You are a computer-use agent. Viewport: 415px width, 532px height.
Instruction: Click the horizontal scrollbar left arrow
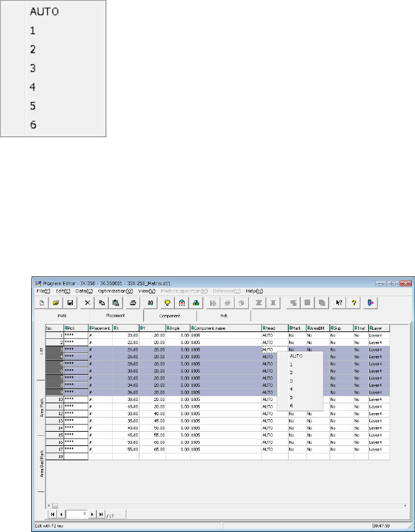tap(48, 506)
